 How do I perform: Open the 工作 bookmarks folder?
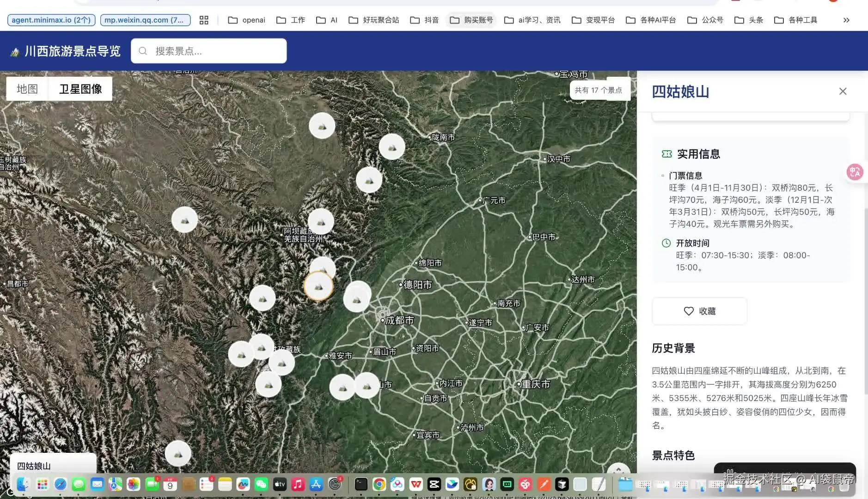coord(291,20)
